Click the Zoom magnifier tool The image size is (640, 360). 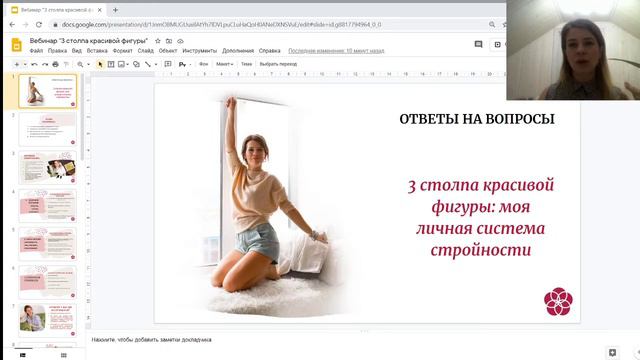coord(80,64)
